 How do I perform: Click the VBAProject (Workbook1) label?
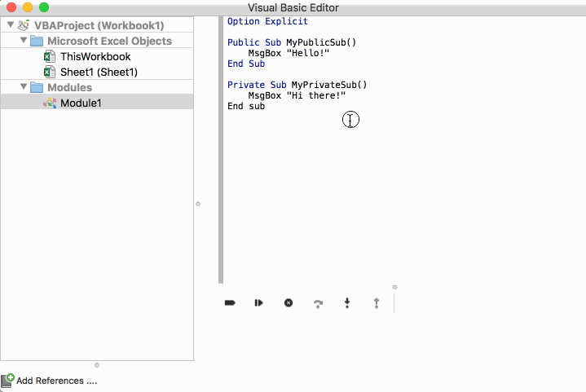[x=99, y=25]
